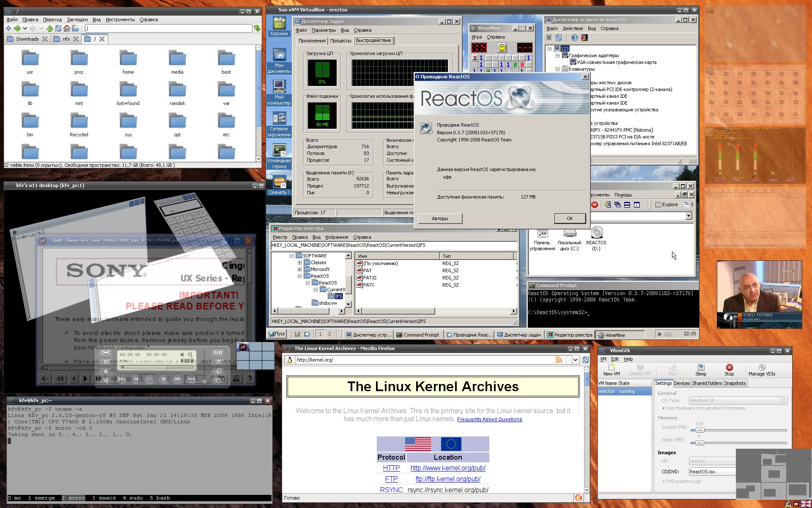Select the erectos running VM row
This screenshot has height=508, width=812.
624,391
